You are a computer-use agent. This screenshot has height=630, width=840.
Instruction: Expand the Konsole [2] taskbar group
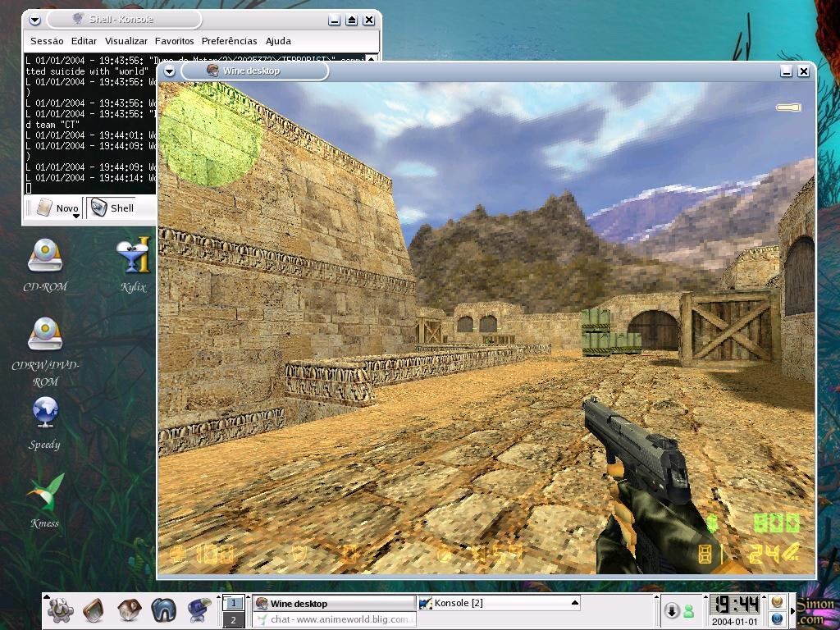coord(575,603)
